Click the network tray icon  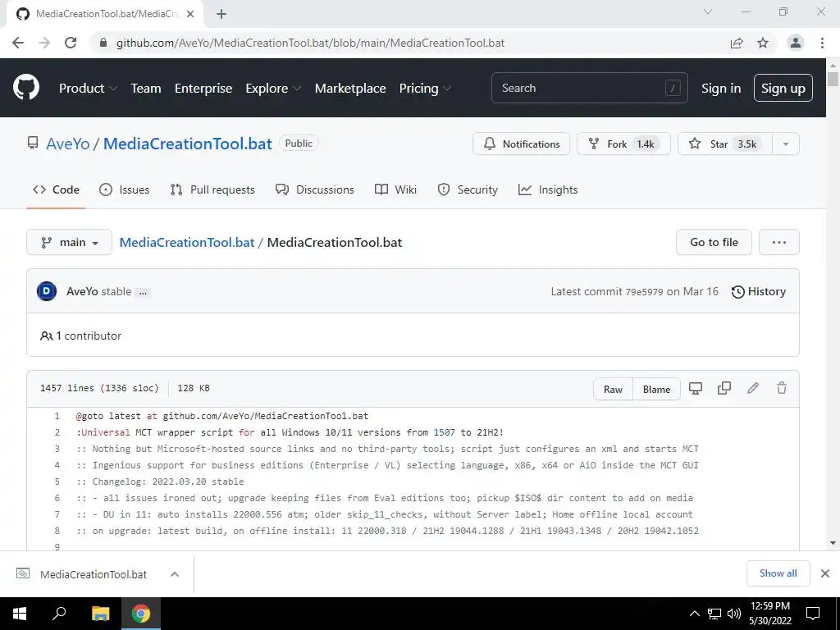pyautogui.click(x=714, y=614)
